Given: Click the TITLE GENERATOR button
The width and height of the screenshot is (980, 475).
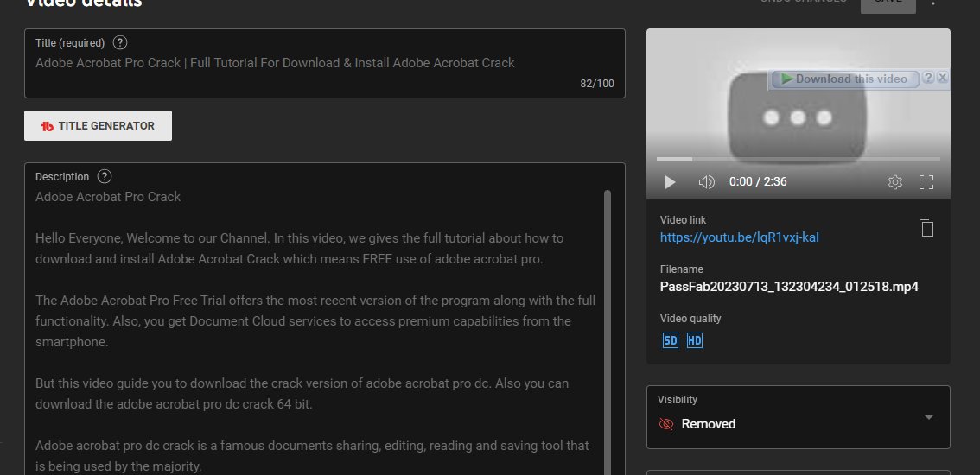Looking at the screenshot, I should pyautogui.click(x=99, y=125).
